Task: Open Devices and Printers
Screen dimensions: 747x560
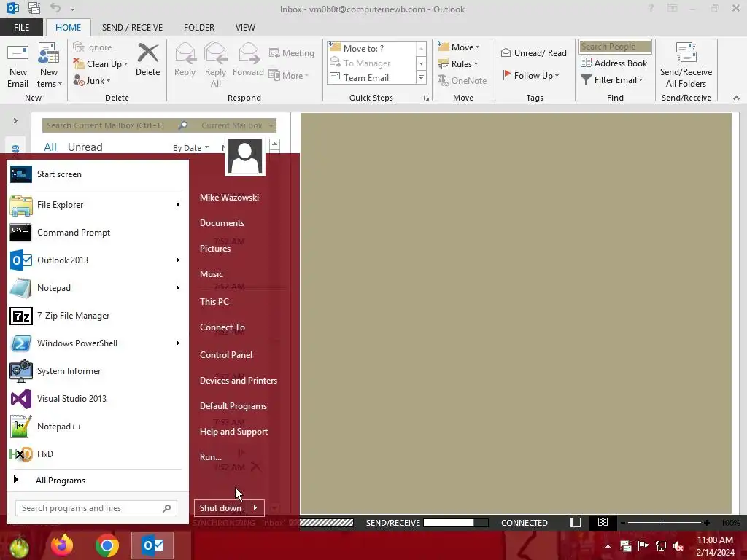Action: click(239, 381)
